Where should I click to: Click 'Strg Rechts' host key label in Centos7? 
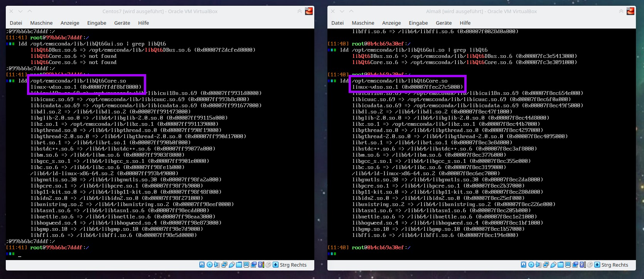click(x=293, y=265)
